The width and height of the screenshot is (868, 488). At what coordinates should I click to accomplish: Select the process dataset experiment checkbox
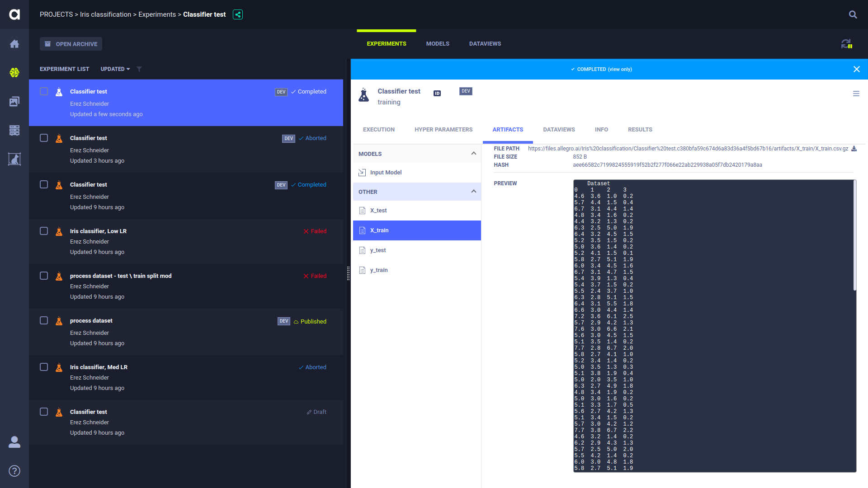tap(44, 320)
